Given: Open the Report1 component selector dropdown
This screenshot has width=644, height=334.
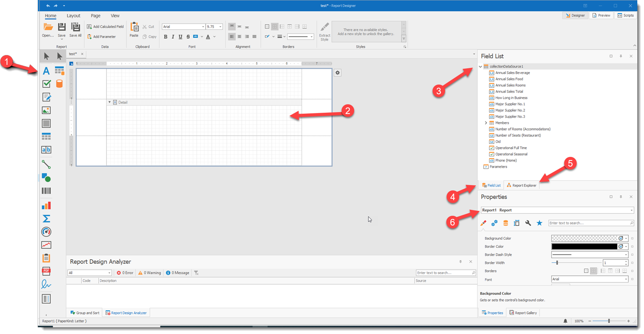Looking at the screenshot, I should point(631,210).
